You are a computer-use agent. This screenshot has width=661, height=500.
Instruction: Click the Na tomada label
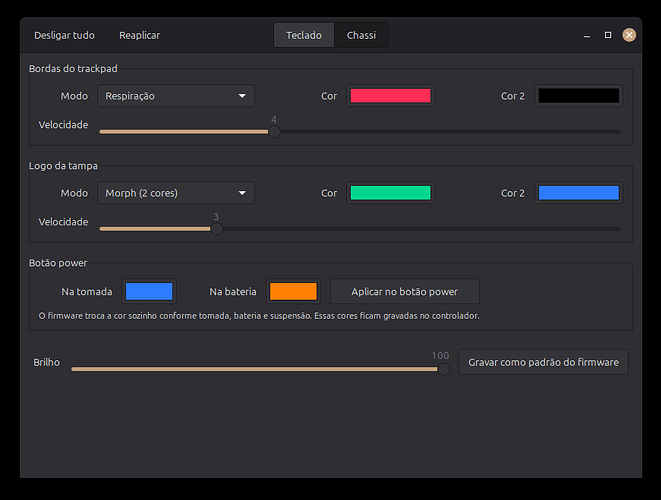click(x=87, y=292)
